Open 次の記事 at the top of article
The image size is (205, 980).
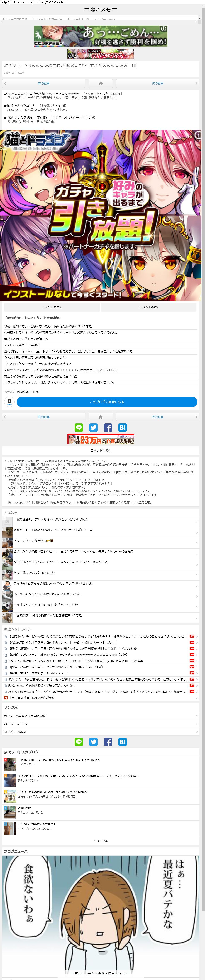[157, 83]
